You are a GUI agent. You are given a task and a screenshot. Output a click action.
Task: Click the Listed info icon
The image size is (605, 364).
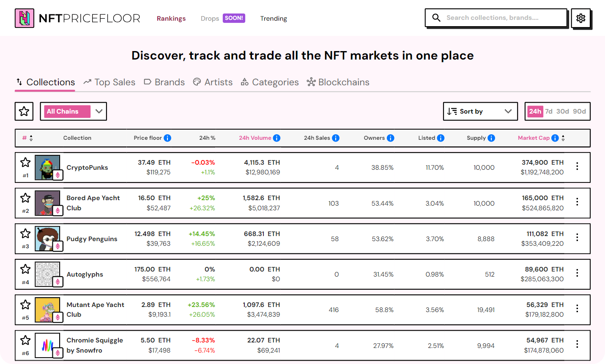coord(441,138)
